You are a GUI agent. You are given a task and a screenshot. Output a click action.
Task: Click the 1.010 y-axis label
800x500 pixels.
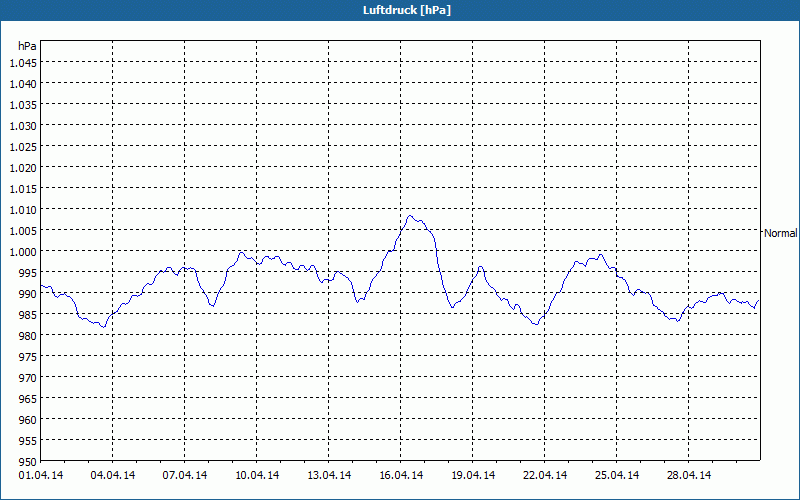(23, 210)
